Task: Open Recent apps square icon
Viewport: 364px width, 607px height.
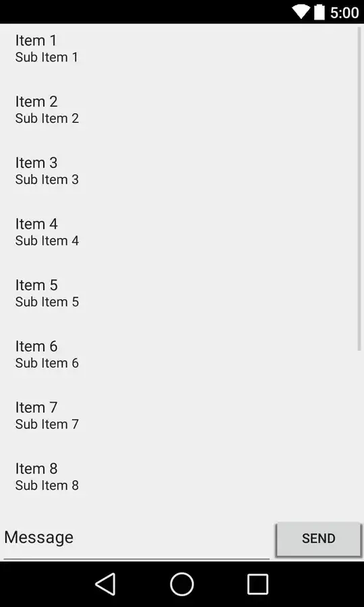Action: [257, 584]
